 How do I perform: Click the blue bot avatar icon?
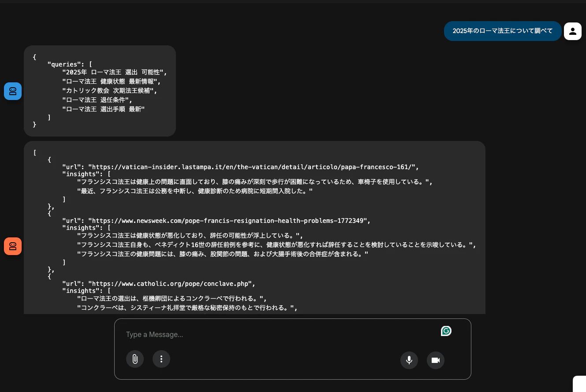click(x=13, y=91)
